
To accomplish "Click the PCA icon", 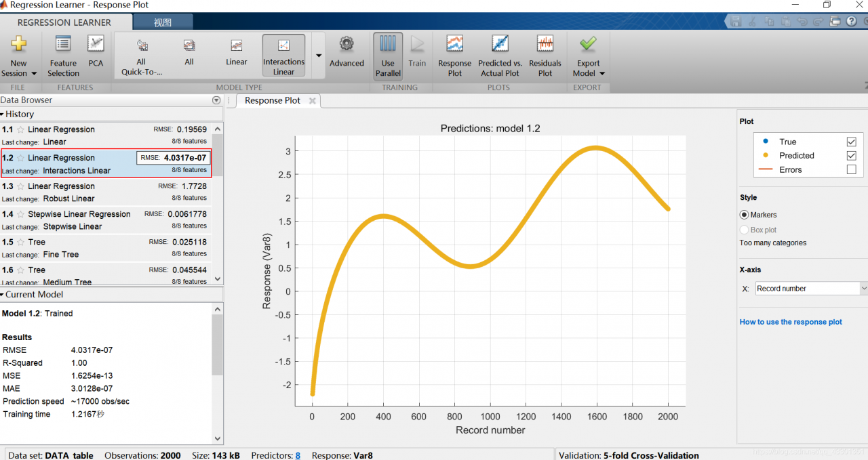I will click(96, 45).
